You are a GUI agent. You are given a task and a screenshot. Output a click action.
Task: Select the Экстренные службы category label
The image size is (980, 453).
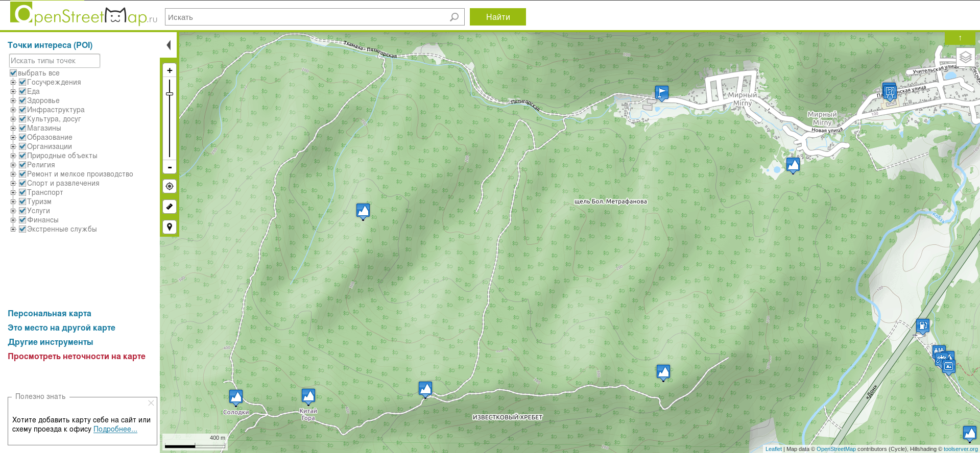[x=62, y=229]
